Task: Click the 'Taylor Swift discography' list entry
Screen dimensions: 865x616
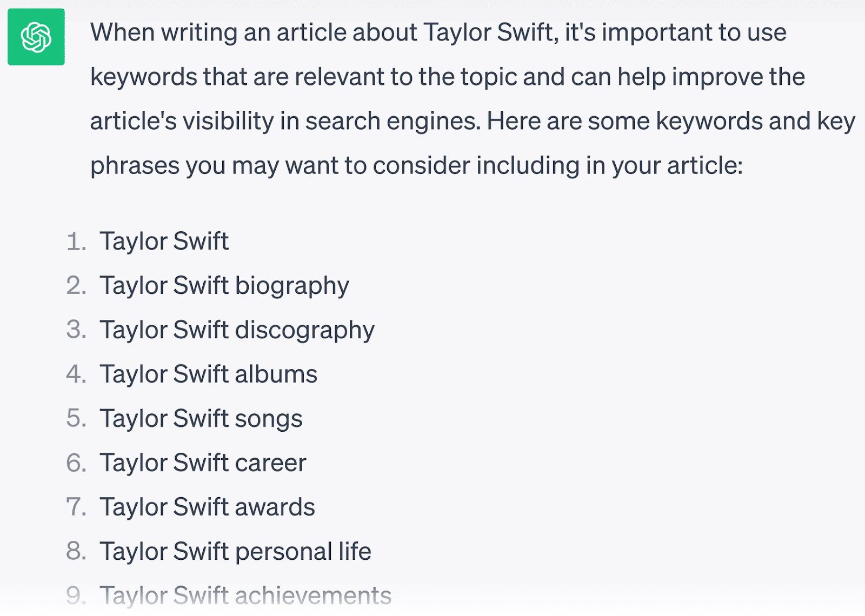Action: (237, 330)
